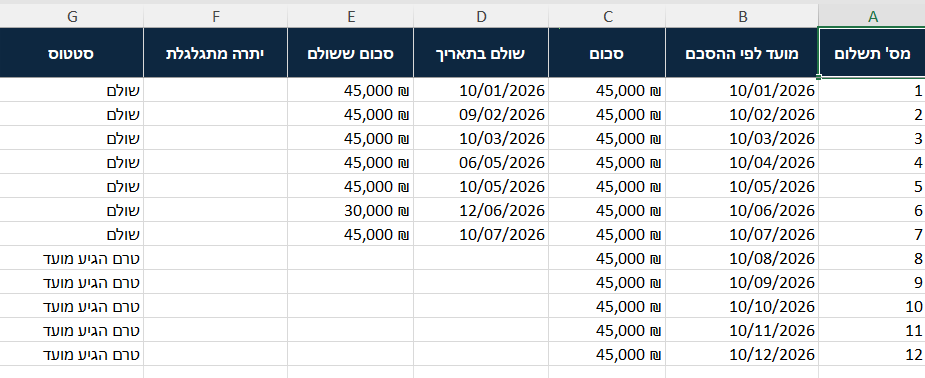Select the due date 10/12/2026 cell
925x378 pixels.
click(x=742, y=354)
